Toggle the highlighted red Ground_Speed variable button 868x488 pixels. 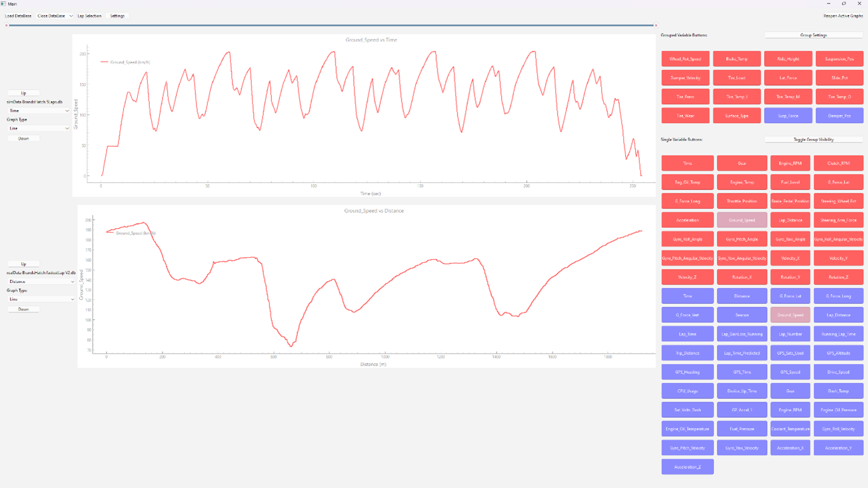point(741,220)
